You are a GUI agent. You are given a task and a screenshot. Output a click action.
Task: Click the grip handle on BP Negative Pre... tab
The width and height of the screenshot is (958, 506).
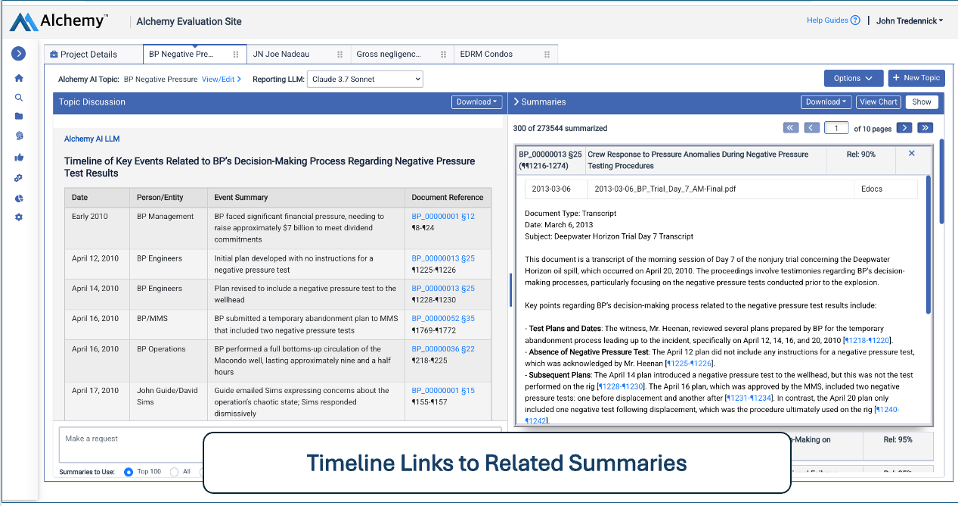(236, 54)
